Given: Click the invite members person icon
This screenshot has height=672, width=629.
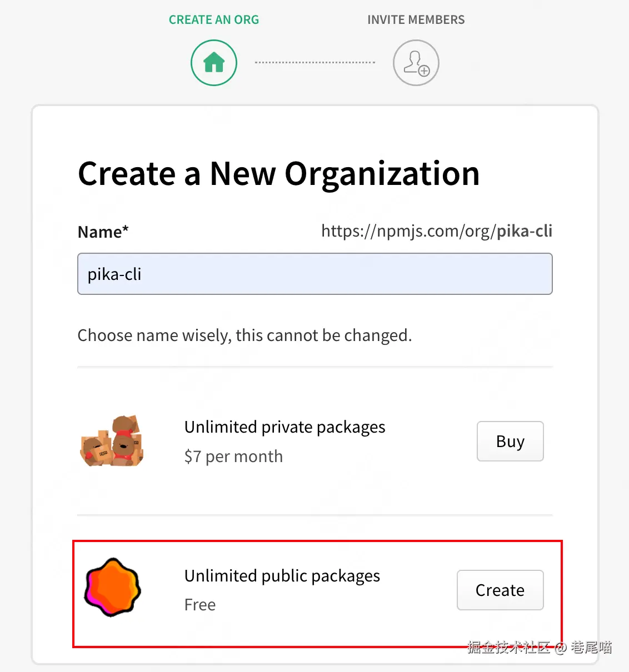Looking at the screenshot, I should click(416, 63).
